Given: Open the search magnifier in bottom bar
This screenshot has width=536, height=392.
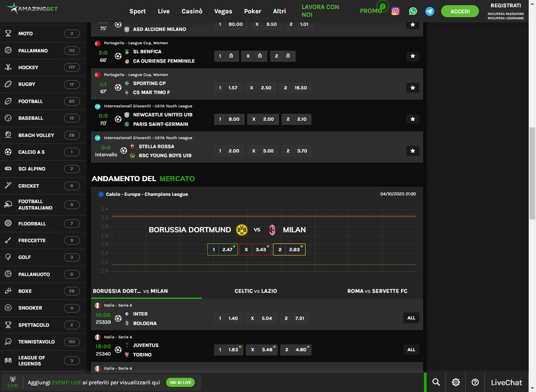Looking at the screenshot, I should [436, 382].
